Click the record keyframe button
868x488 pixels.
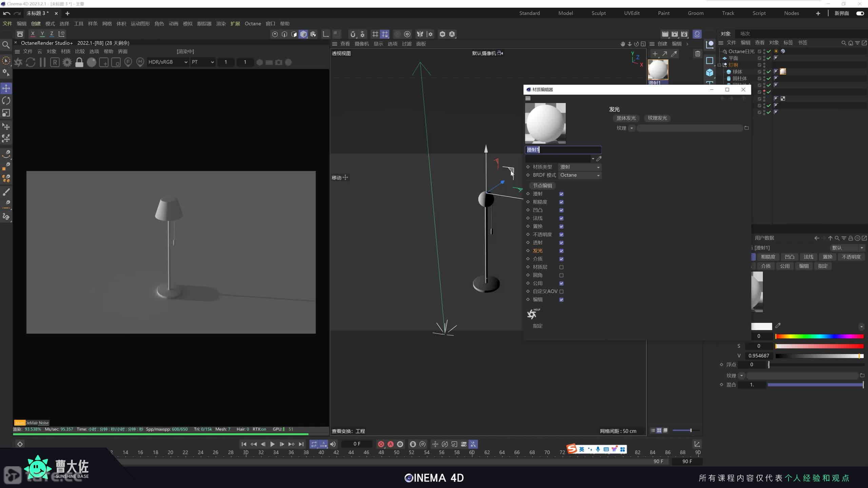pos(381,444)
